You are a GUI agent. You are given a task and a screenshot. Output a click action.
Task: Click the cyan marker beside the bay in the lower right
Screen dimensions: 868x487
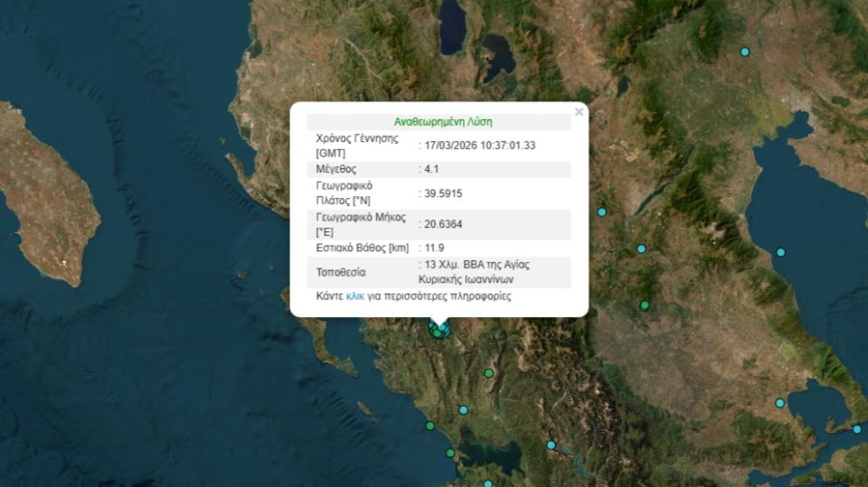[x=779, y=403]
